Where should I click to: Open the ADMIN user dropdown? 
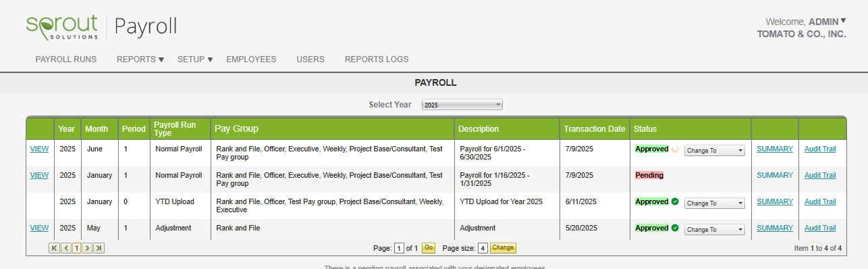coord(827,21)
